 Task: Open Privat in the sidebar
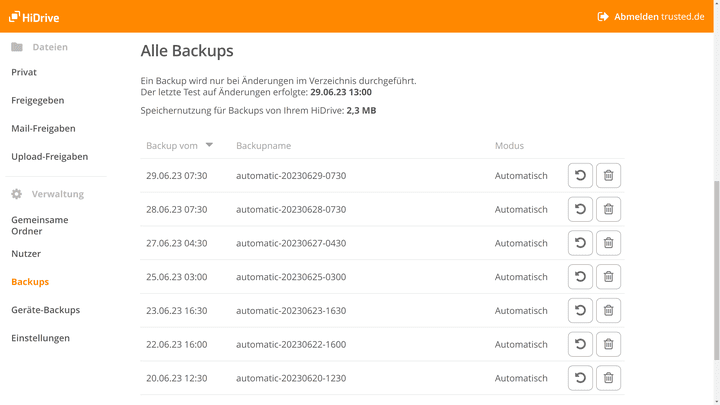[24, 72]
